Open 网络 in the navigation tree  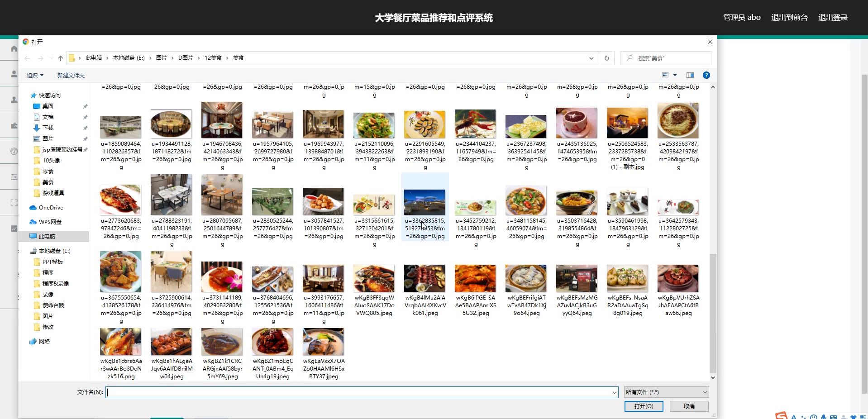click(x=44, y=342)
